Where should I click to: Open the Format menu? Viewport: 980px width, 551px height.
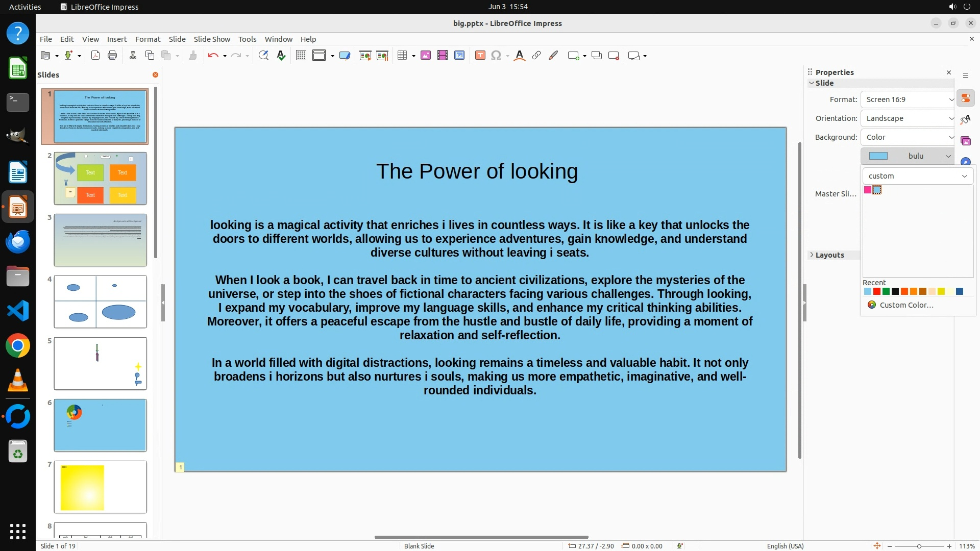tap(148, 39)
